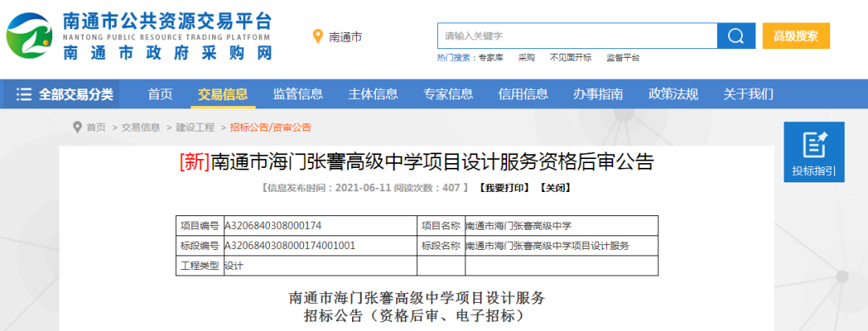Viewport: 868px width, 331px height.
Task: Click the hamburger icon for all categories
Action: click(x=24, y=95)
